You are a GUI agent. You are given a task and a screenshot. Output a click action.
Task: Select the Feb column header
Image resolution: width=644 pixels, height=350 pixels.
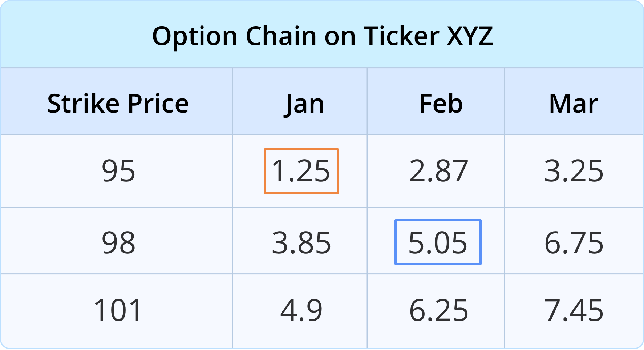click(441, 104)
